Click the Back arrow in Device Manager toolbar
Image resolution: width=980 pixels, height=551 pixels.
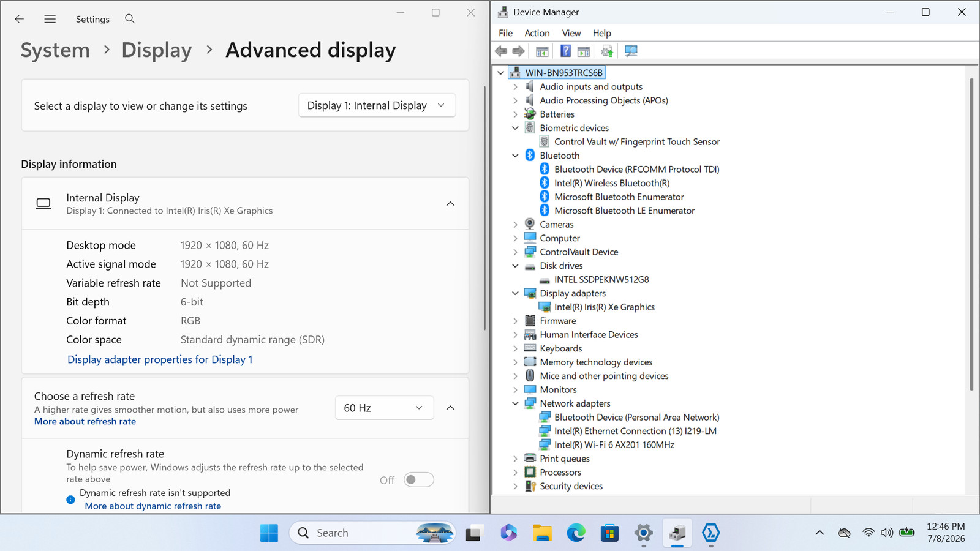point(501,51)
